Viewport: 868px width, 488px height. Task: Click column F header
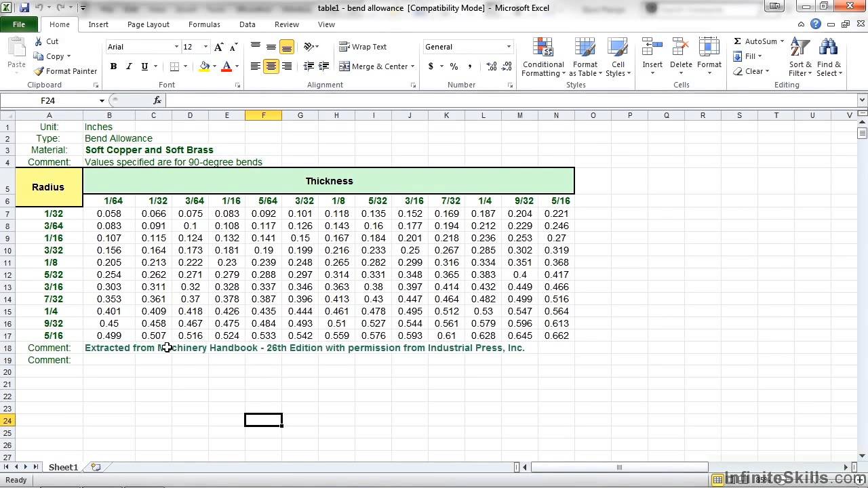[x=263, y=115]
